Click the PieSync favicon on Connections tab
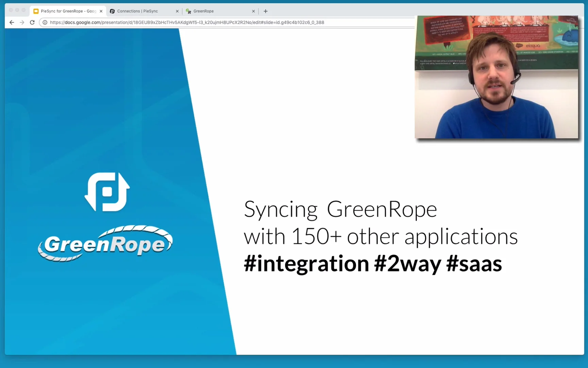 tap(112, 11)
